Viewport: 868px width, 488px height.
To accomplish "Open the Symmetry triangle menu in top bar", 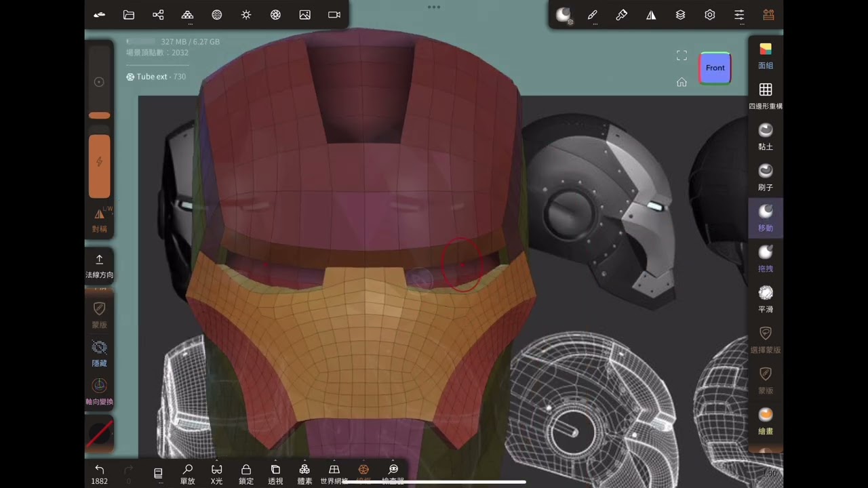I will tap(651, 15).
